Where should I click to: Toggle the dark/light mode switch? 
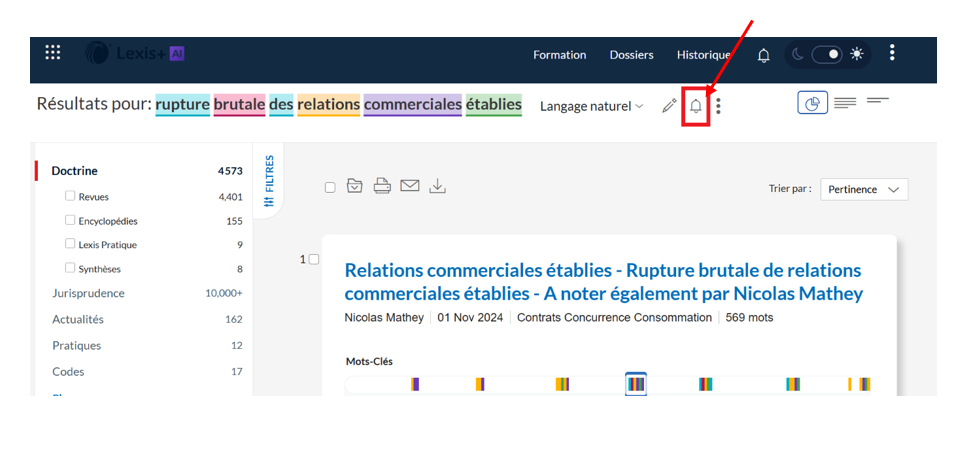[826, 55]
